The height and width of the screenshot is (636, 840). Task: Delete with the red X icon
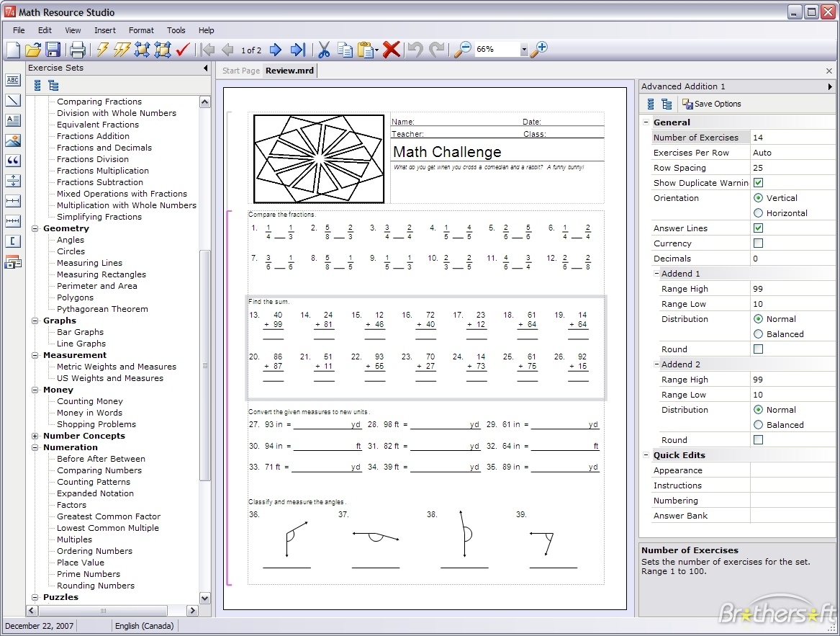pyautogui.click(x=391, y=49)
